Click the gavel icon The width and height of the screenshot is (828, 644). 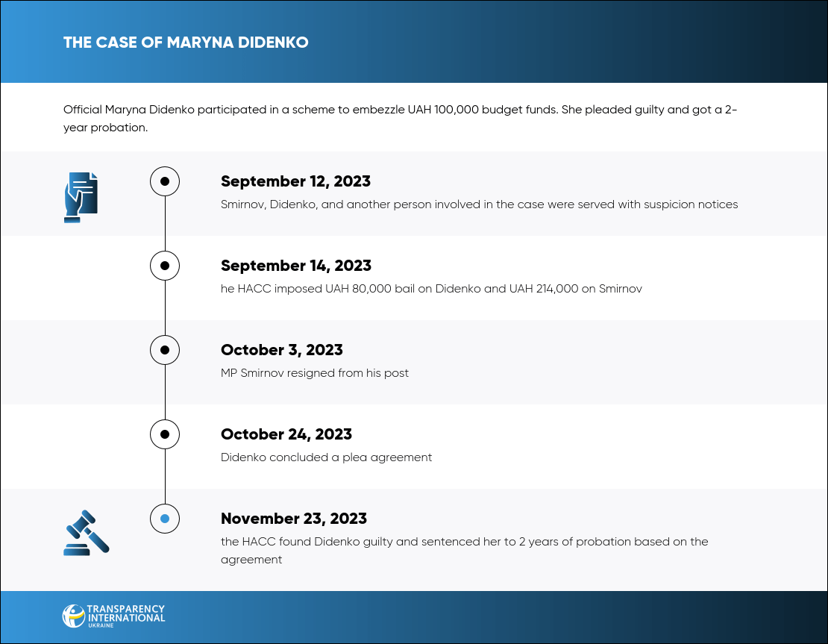86,532
